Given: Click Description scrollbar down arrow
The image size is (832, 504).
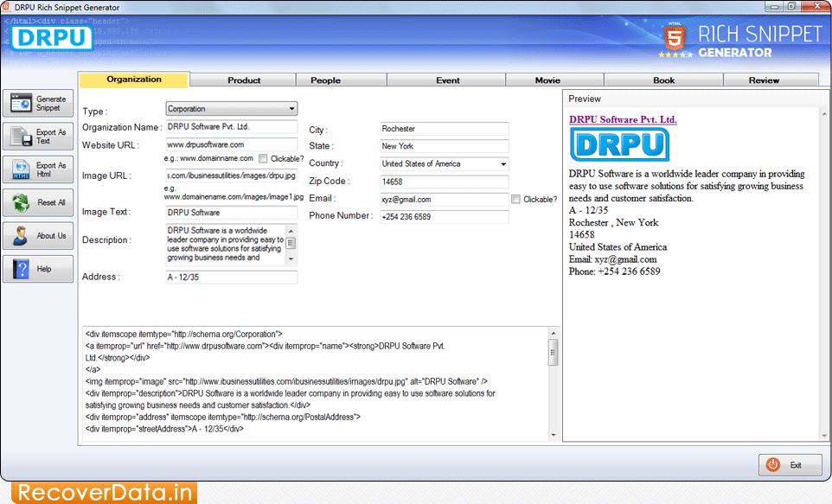Looking at the screenshot, I should click(x=291, y=259).
